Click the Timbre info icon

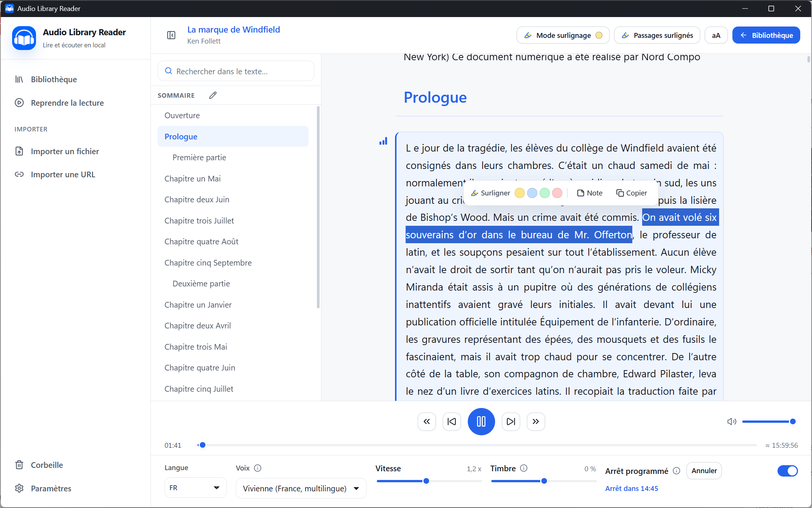[524, 468]
